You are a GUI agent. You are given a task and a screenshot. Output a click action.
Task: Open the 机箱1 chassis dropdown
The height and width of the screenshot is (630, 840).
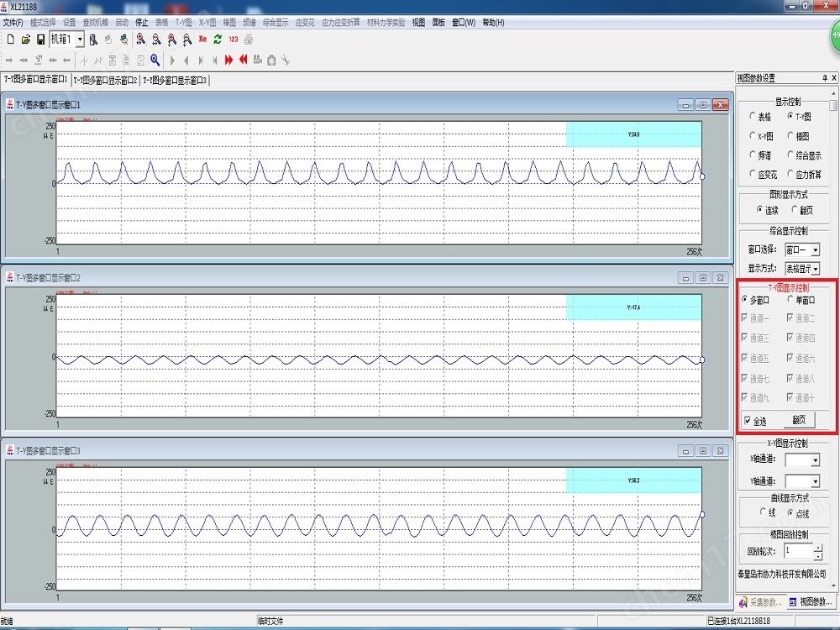tap(80, 39)
